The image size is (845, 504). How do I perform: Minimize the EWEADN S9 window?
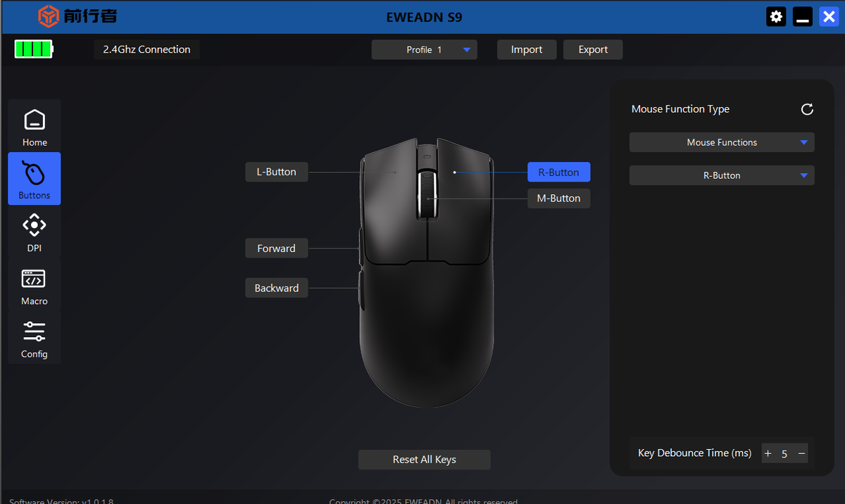tap(803, 17)
